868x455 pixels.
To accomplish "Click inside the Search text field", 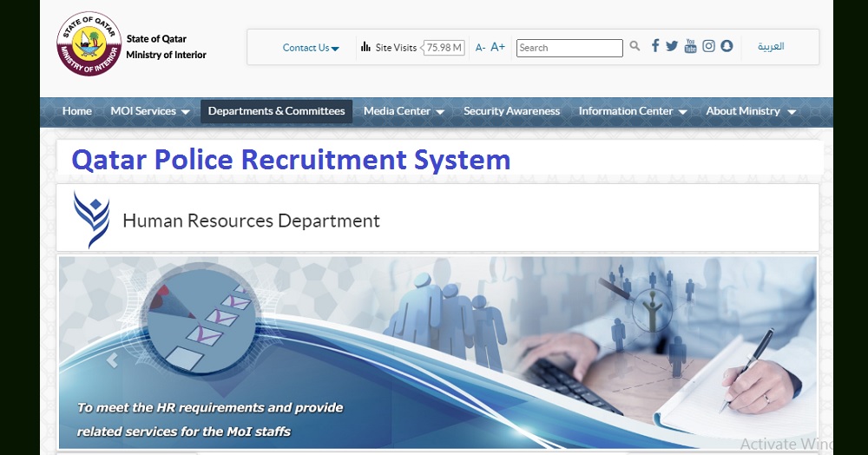I will [569, 48].
